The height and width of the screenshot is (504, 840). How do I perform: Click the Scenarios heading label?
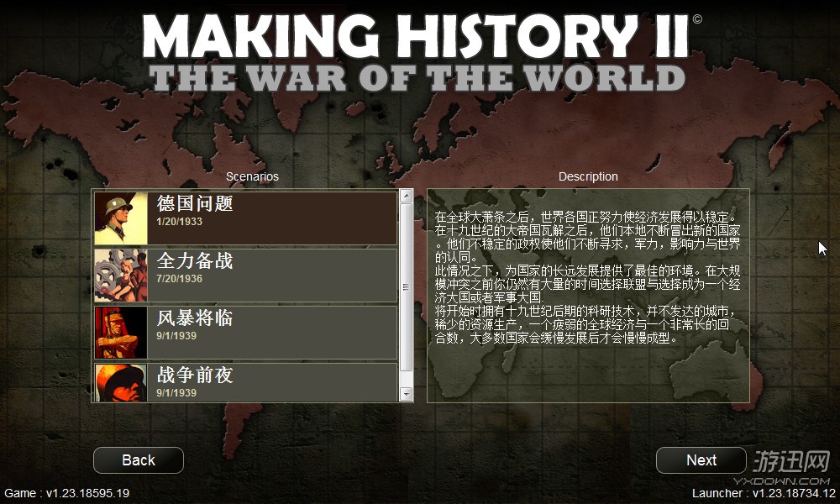[x=252, y=176]
